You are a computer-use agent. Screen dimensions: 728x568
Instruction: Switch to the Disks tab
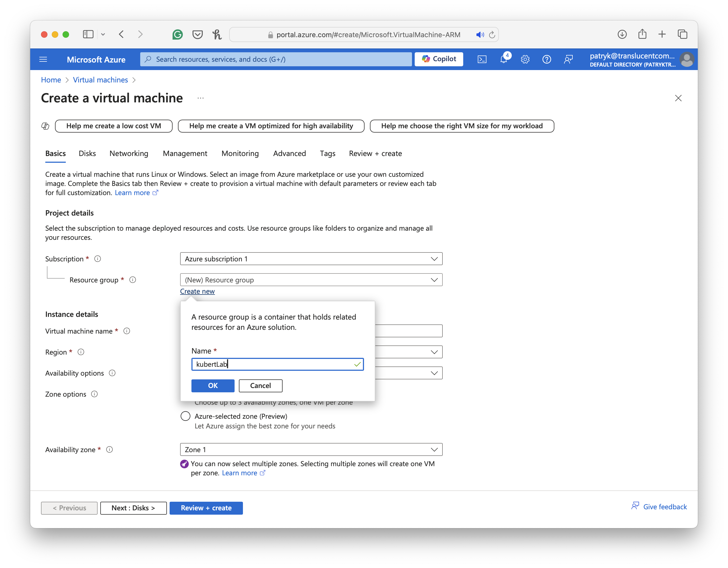tap(87, 154)
